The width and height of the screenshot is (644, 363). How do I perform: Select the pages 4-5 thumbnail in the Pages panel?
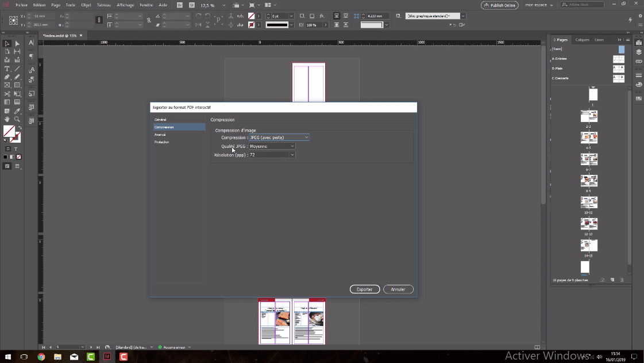(x=589, y=137)
